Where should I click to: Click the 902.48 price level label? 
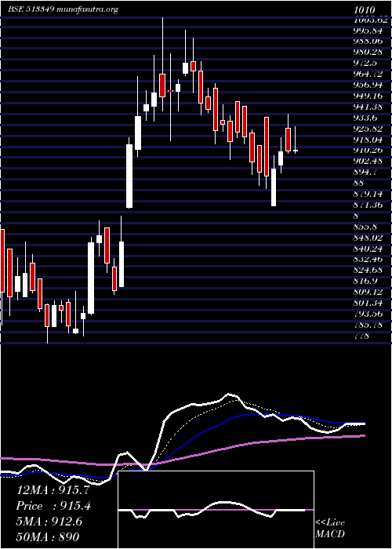368,161
